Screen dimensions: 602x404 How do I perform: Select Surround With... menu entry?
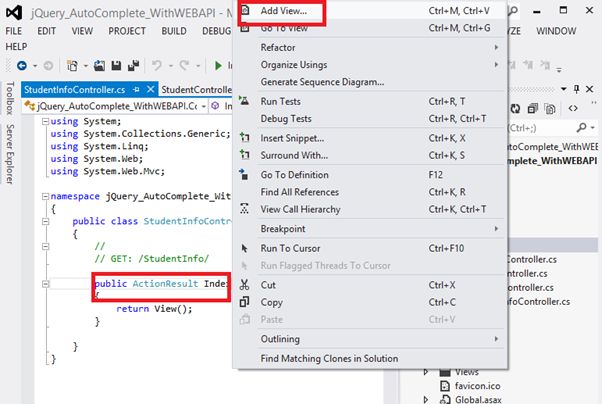click(371, 155)
